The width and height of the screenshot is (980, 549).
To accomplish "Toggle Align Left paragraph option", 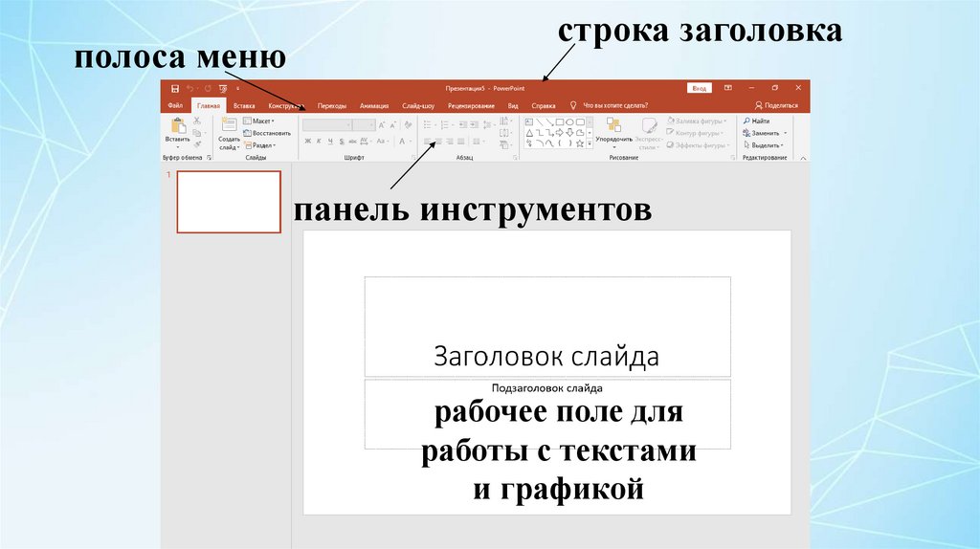I will 428,142.
